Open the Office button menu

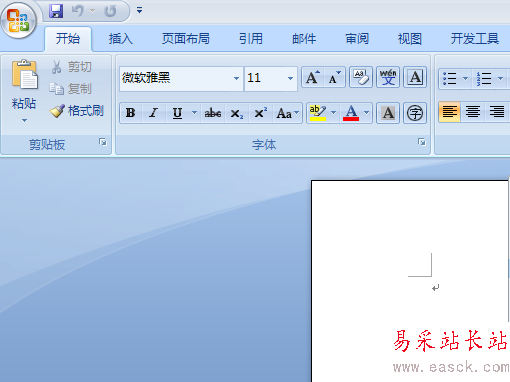point(18,20)
